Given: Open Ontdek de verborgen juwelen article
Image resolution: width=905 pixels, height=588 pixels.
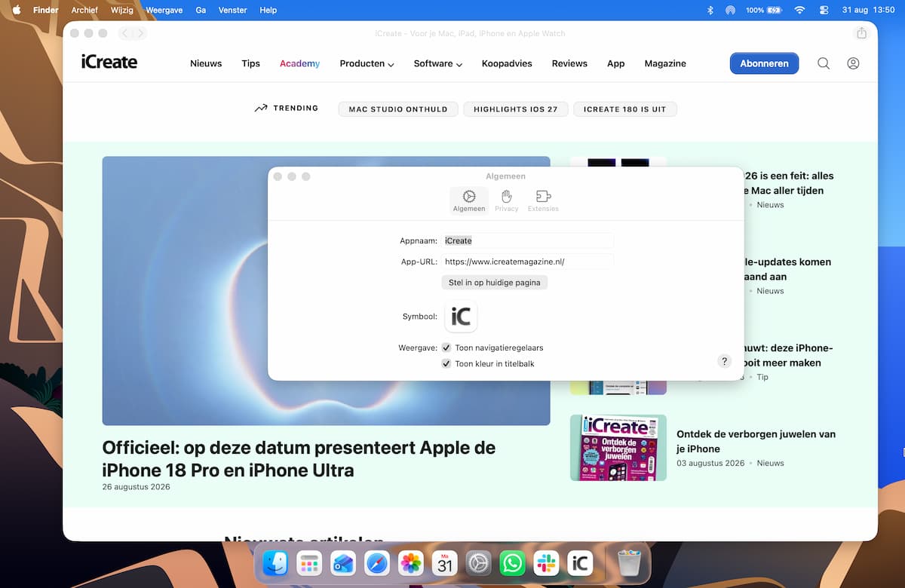Looking at the screenshot, I should (756, 441).
